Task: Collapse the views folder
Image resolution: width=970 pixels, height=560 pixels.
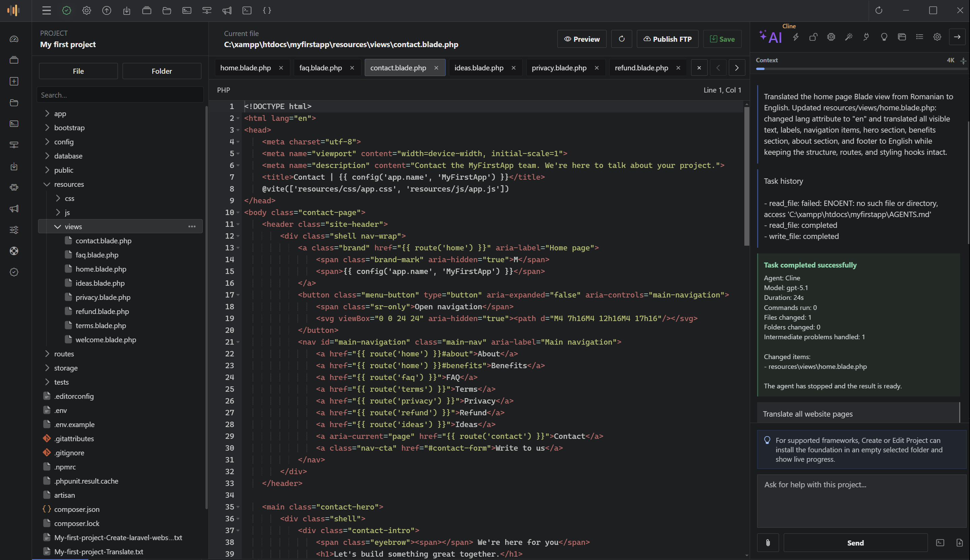Action: click(58, 226)
